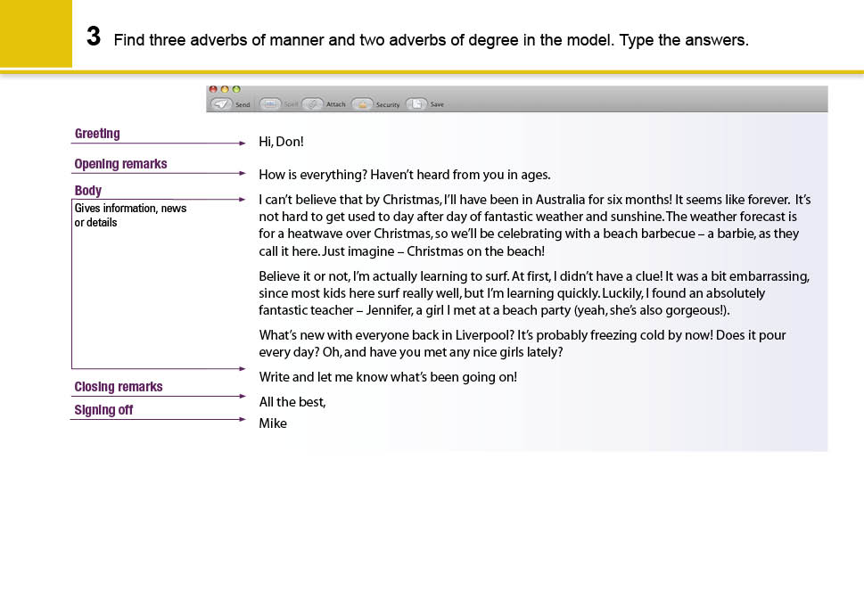Click the "Mike" signature text
The width and height of the screenshot is (864, 616).
point(273,423)
